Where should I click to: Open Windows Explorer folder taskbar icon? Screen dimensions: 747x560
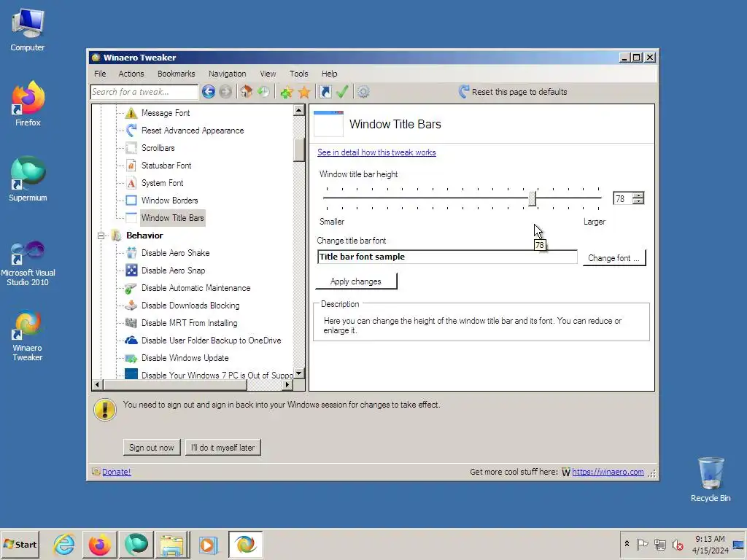point(171,544)
